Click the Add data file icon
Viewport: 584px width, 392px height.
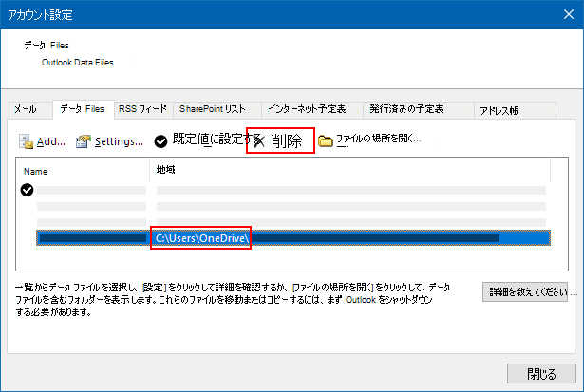(x=26, y=141)
